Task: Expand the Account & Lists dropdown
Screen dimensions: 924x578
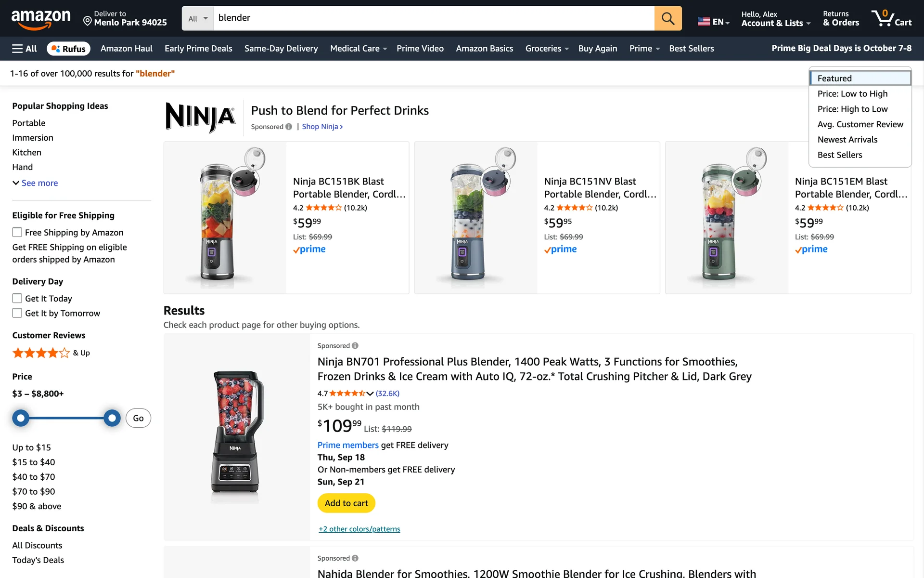Action: (775, 19)
